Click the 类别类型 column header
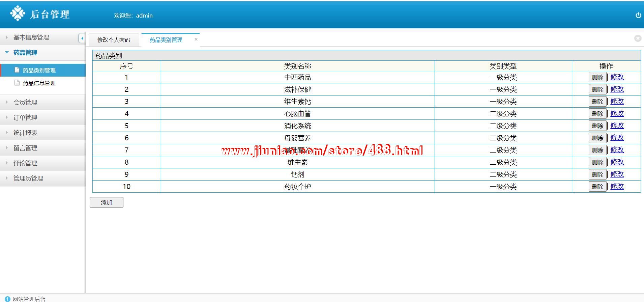Viewport: 644px width, 302px height. (x=503, y=66)
